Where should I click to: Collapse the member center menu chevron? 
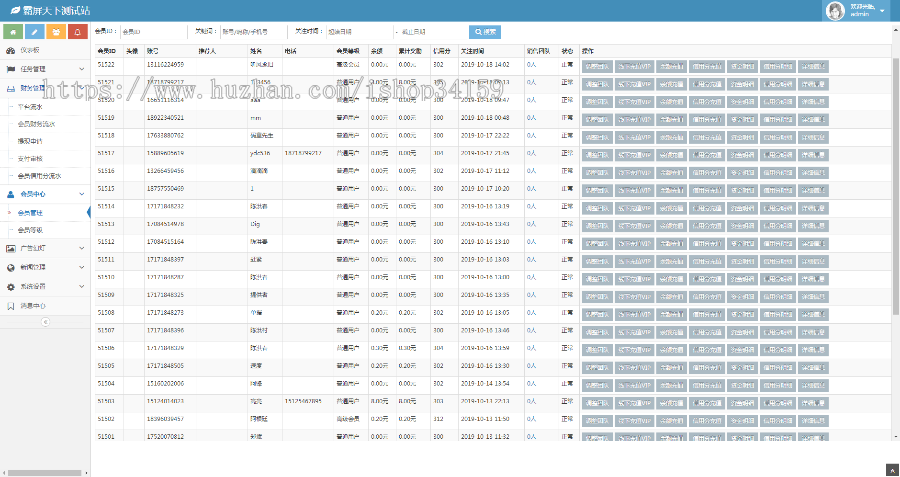pyautogui.click(x=81, y=194)
